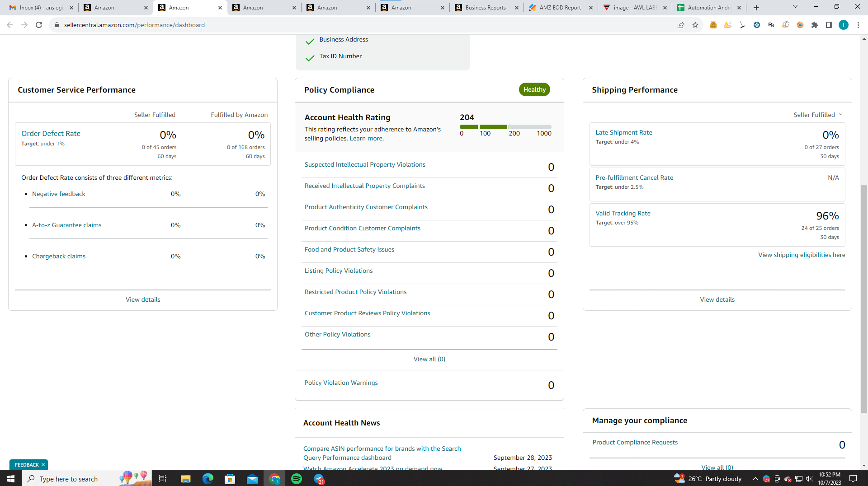Open A-to-z Guarantee claims link
Screen dimensions: 868x486
click(66, 225)
